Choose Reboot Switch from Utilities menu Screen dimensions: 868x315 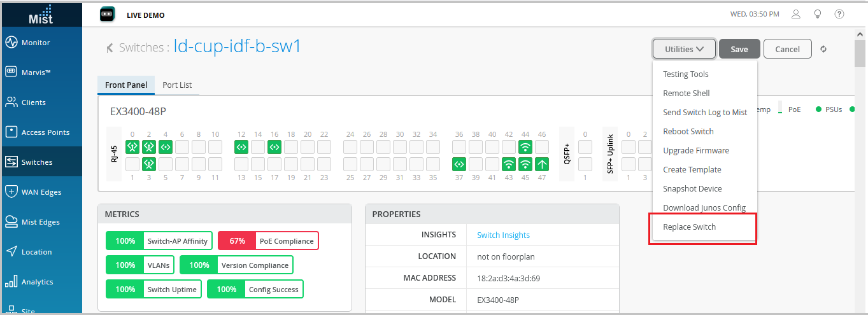(x=688, y=132)
